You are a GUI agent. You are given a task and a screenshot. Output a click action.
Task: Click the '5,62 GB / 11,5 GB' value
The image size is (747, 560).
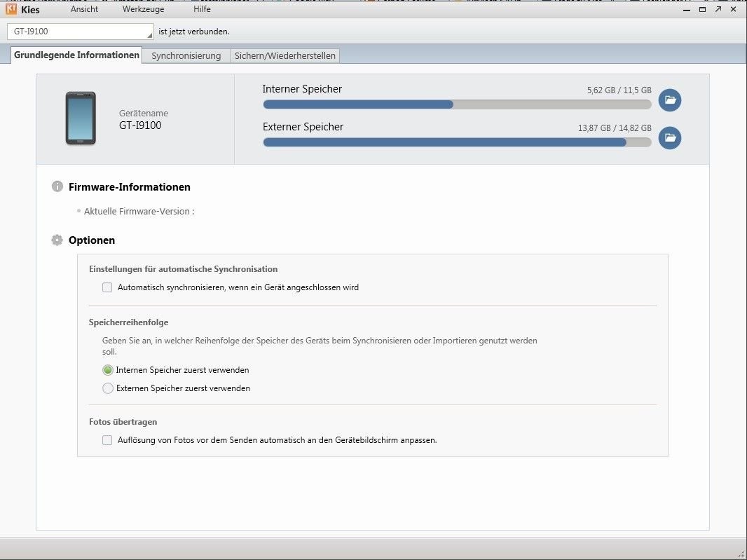tap(619, 90)
